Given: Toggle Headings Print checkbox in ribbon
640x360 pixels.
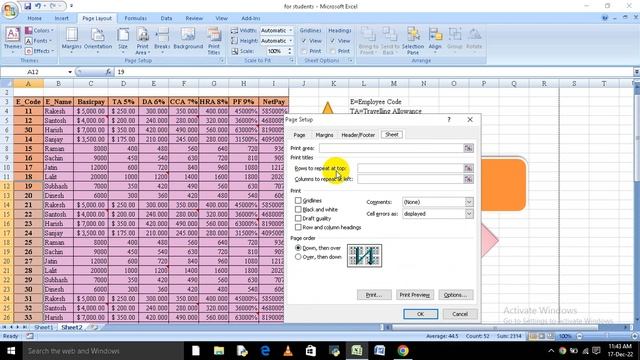Looking at the screenshot, I should (x=333, y=51).
